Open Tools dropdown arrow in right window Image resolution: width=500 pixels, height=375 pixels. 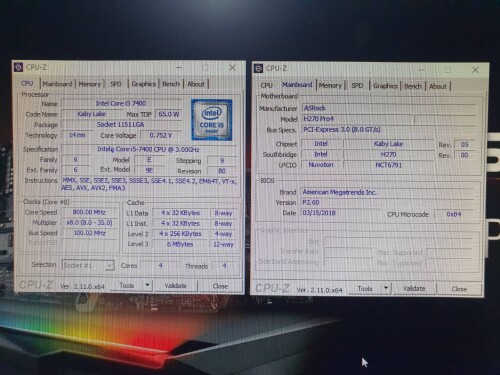pos(386,288)
